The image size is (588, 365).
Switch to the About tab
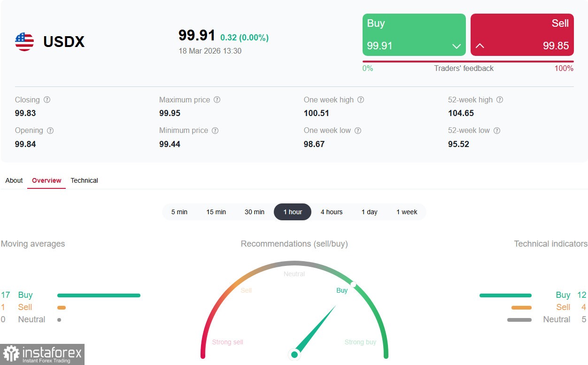(x=14, y=180)
